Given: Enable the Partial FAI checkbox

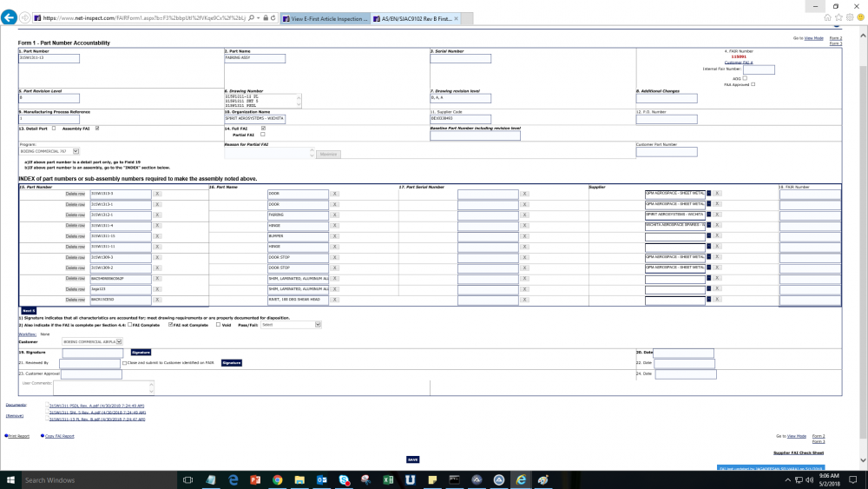Looking at the screenshot, I should pyautogui.click(x=263, y=135).
